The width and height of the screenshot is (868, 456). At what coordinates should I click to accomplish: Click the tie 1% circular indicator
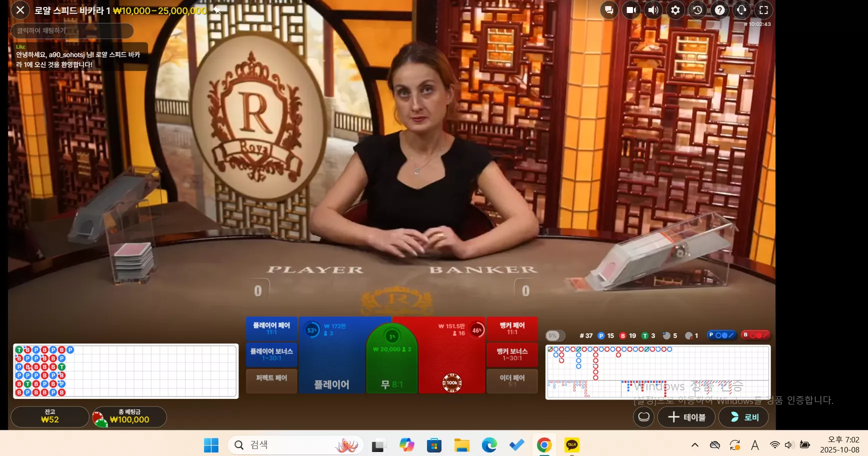392,336
